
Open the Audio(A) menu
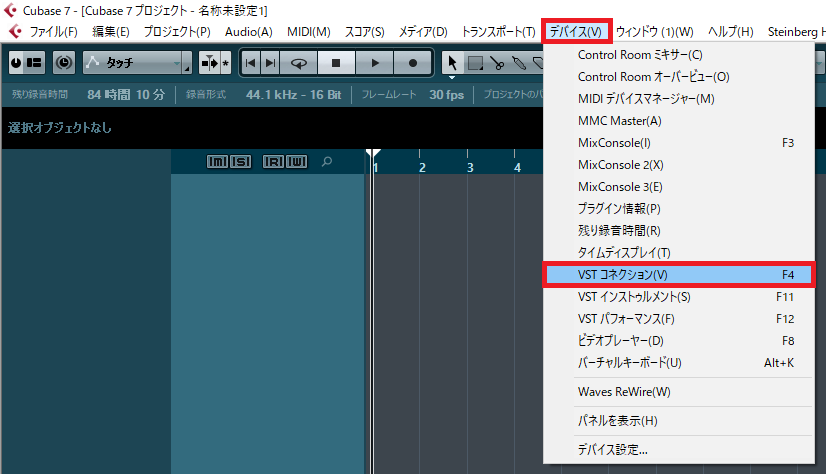(x=249, y=32)
